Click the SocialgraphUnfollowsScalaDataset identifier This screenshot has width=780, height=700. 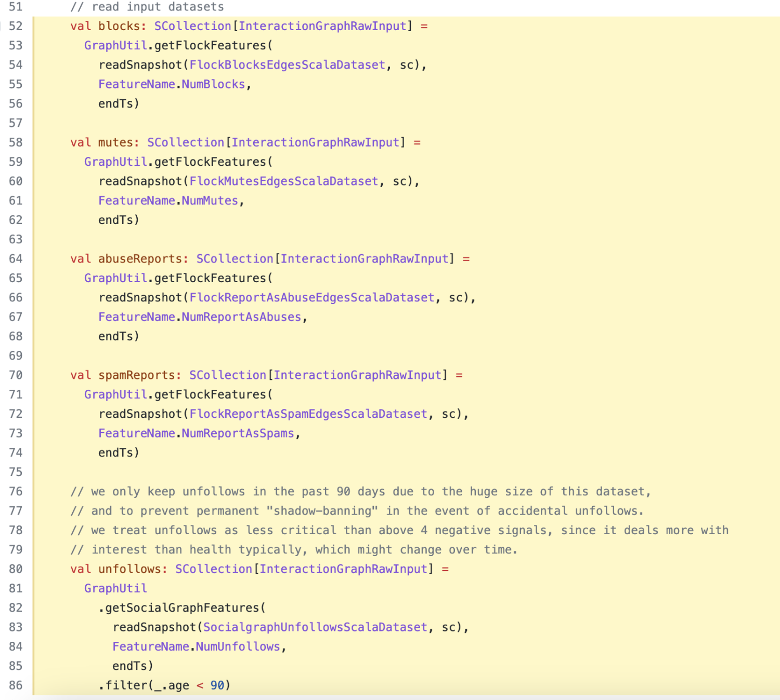pyautogui.click(x=315, y=627)
